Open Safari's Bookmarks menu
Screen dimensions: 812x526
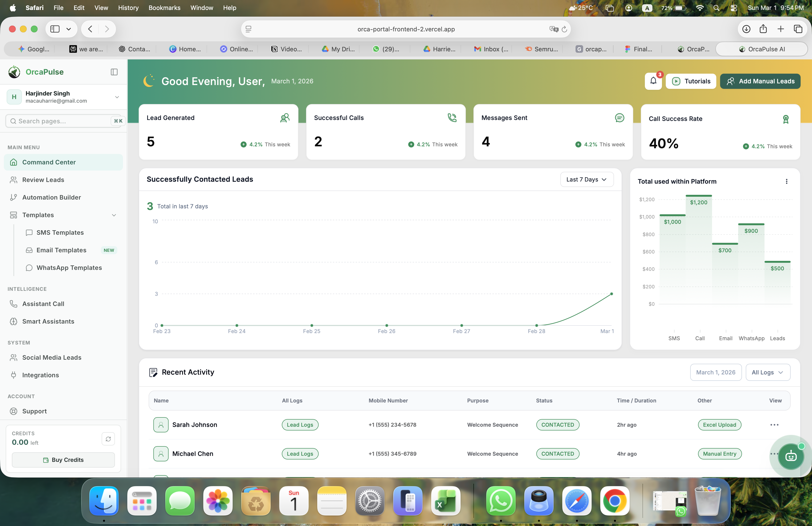pos(164,8)
